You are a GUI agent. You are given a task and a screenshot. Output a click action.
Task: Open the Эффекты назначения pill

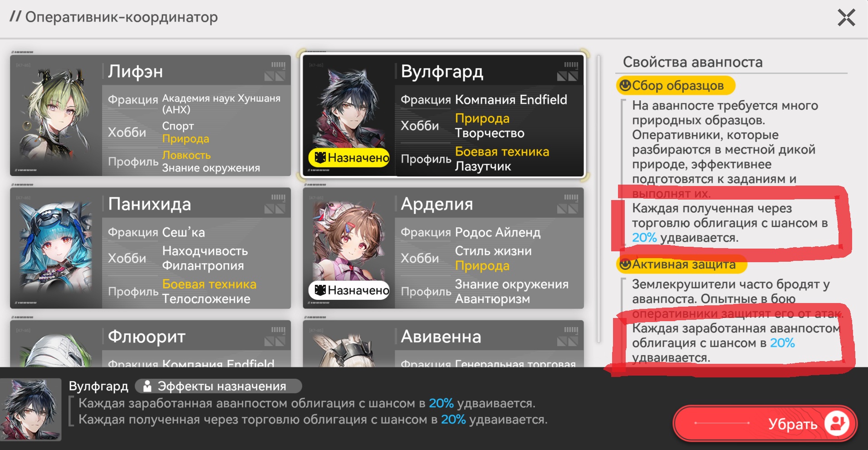coord(218,386)
